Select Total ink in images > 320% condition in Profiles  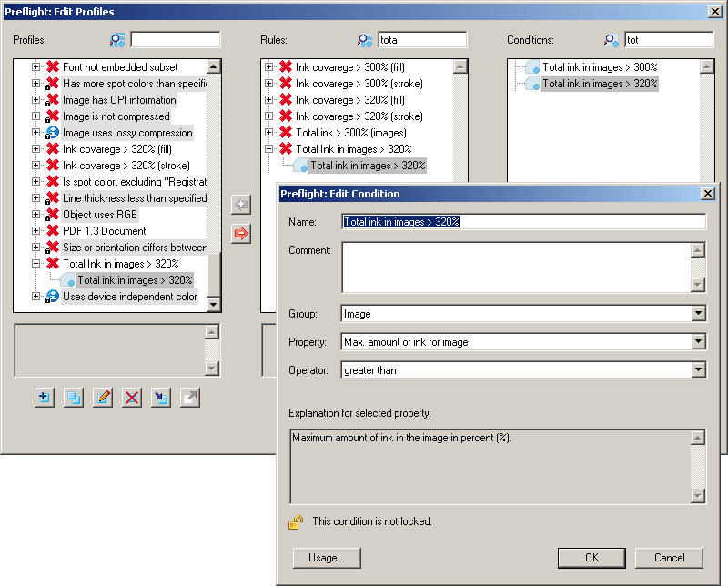[135, 280]
